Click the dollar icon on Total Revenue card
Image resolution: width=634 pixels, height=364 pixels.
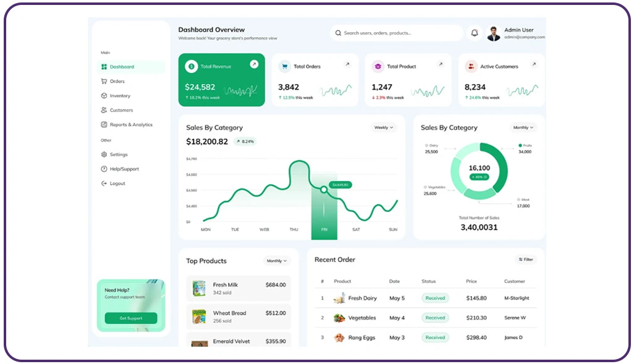(192, 66)
